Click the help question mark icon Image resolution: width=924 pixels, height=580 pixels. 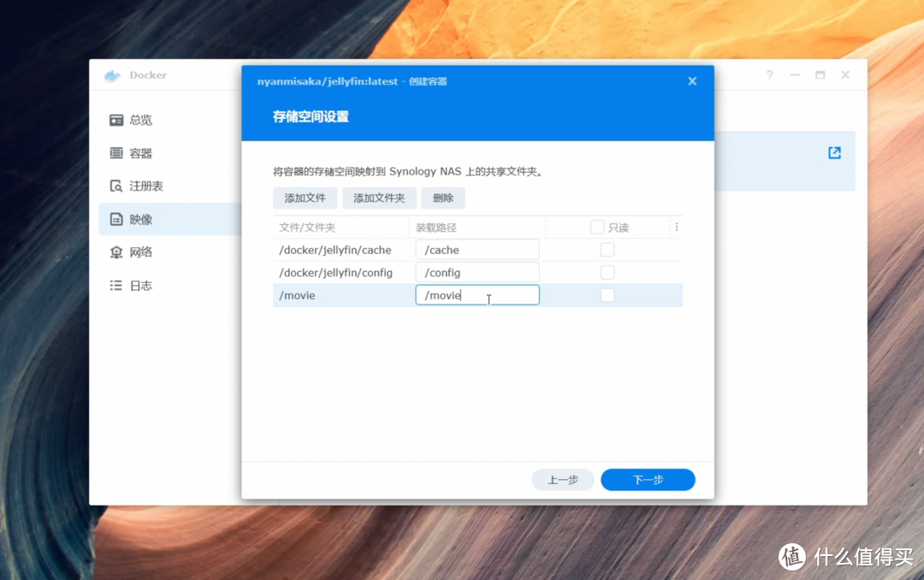pos(769,75)
